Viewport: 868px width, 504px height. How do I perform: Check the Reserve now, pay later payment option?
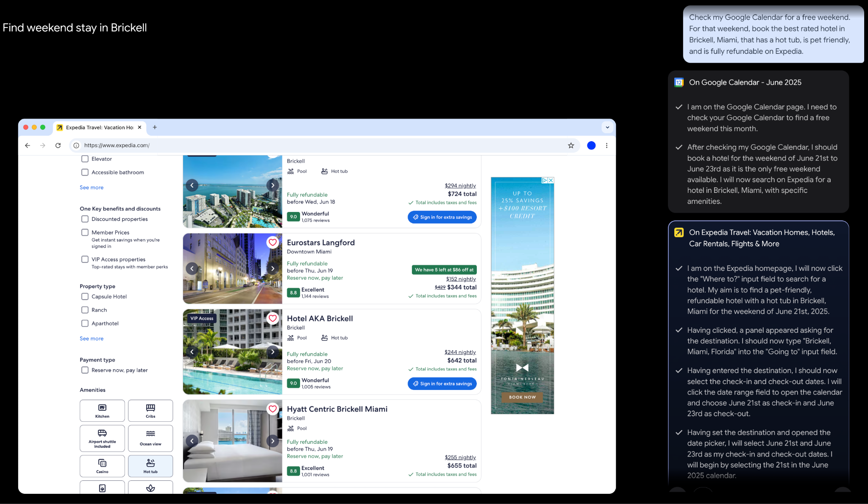[85, 370]
